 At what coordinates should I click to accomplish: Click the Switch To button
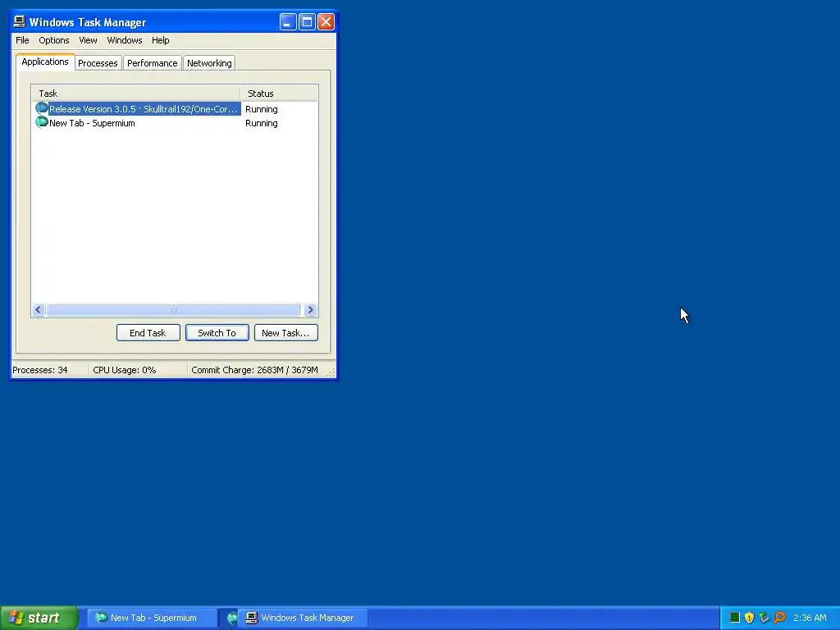coord(217,333)
